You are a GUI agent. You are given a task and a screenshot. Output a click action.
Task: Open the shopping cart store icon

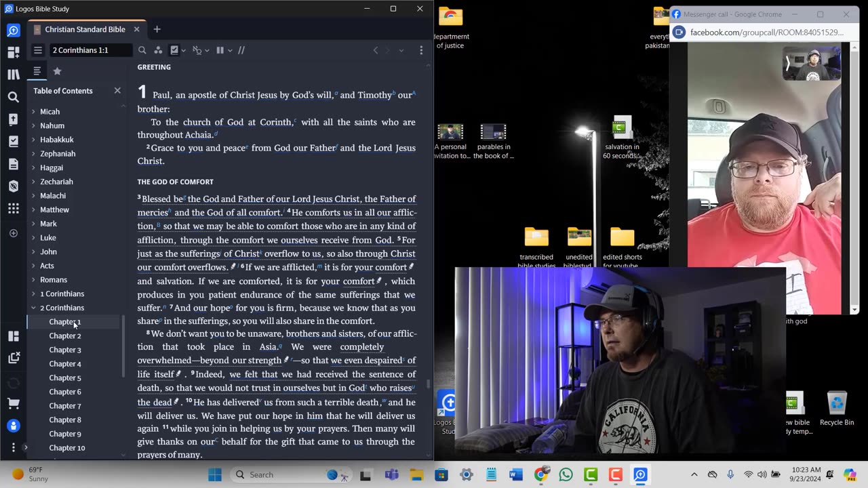(14, 403)
